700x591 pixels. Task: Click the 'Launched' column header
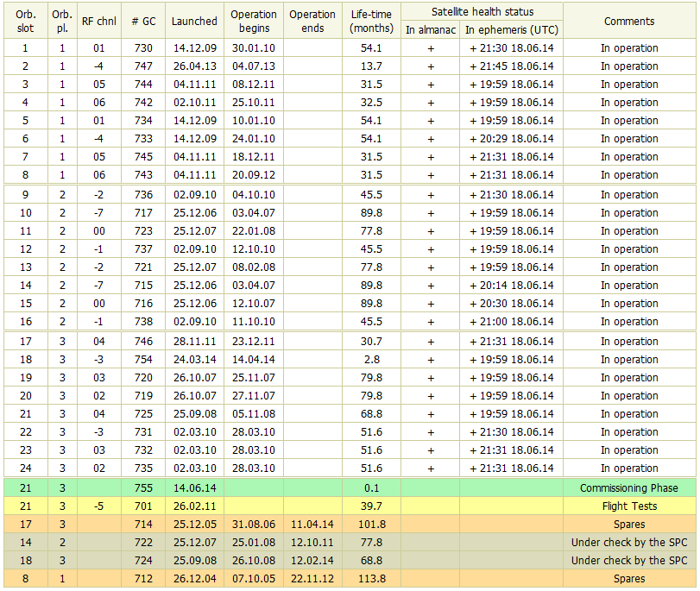click(194, 21)
